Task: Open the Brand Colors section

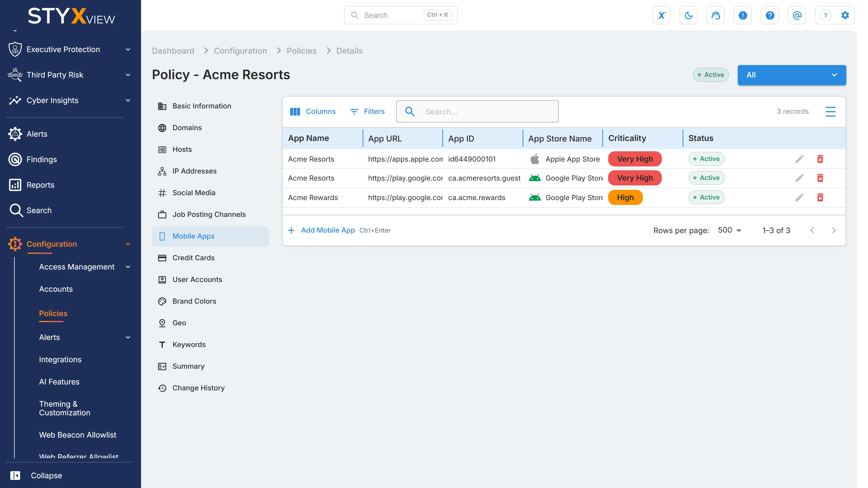Action: pos(210,301)
